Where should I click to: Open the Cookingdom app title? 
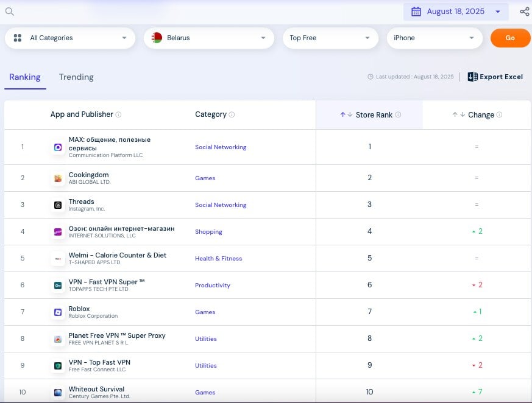[88, 175]
